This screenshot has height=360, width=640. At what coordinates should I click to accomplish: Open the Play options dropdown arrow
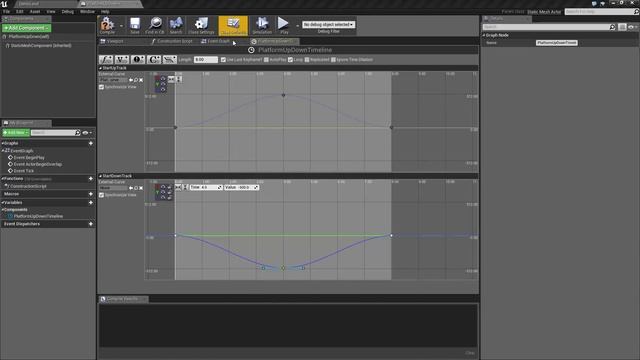pyautogui.click(x=297, y=26)
